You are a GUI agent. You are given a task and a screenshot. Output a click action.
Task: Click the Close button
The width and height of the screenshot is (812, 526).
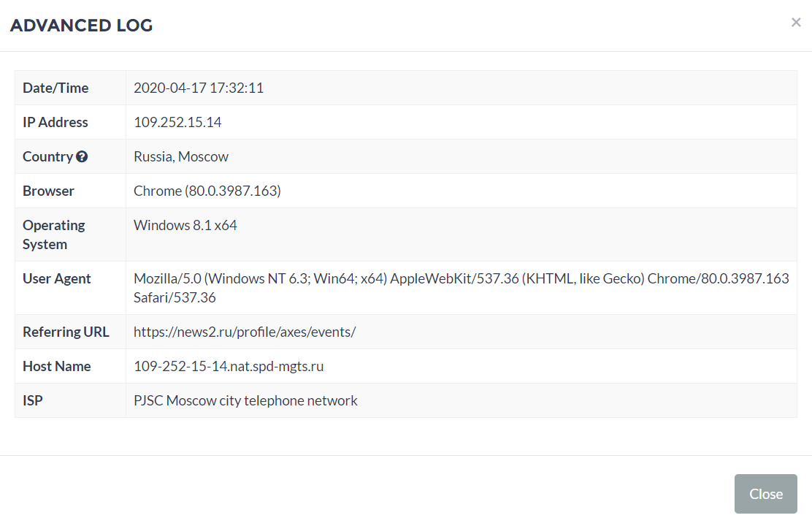pos(765,494)
